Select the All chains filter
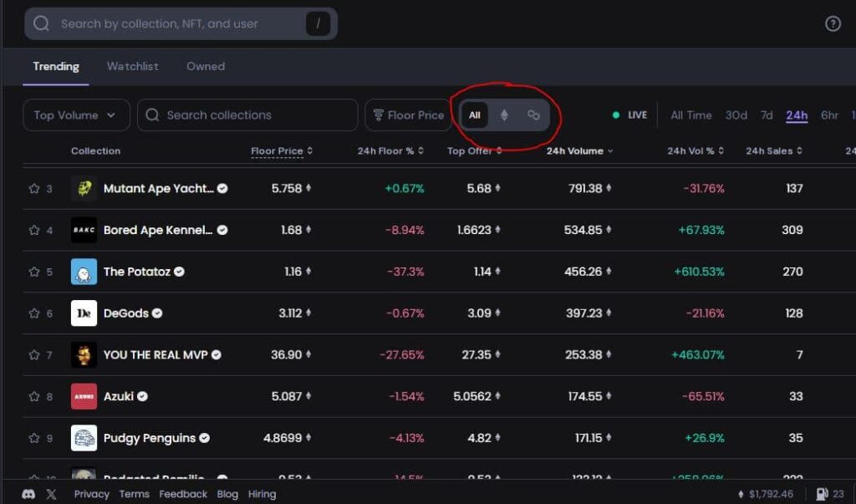 pos(475,115)
